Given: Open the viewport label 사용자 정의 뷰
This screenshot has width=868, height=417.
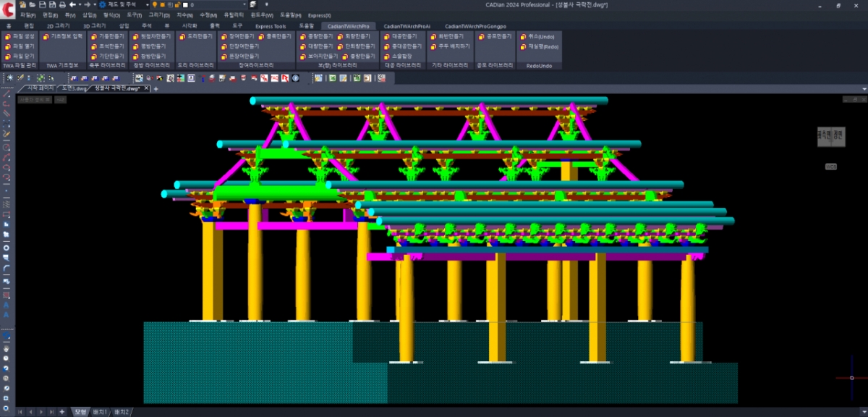Looking at the screenshot, I should pyautogui.click(x=34, y=100).
